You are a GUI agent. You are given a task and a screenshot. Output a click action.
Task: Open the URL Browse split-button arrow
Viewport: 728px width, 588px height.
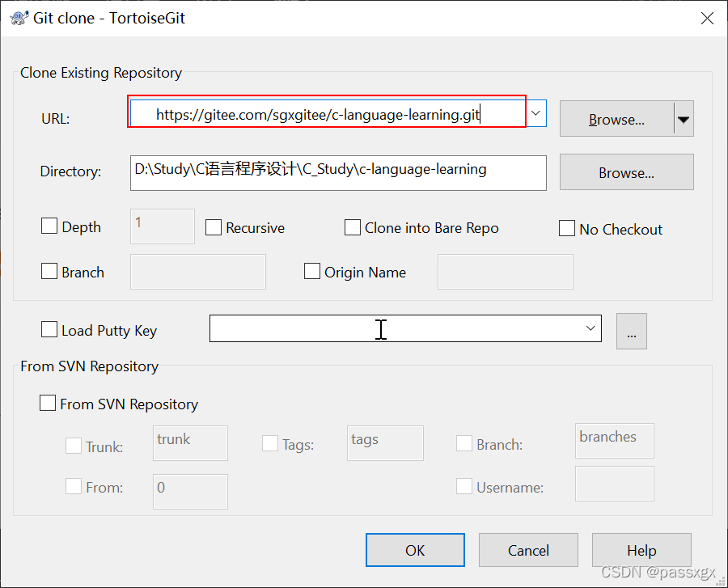[x=684, y=119]
